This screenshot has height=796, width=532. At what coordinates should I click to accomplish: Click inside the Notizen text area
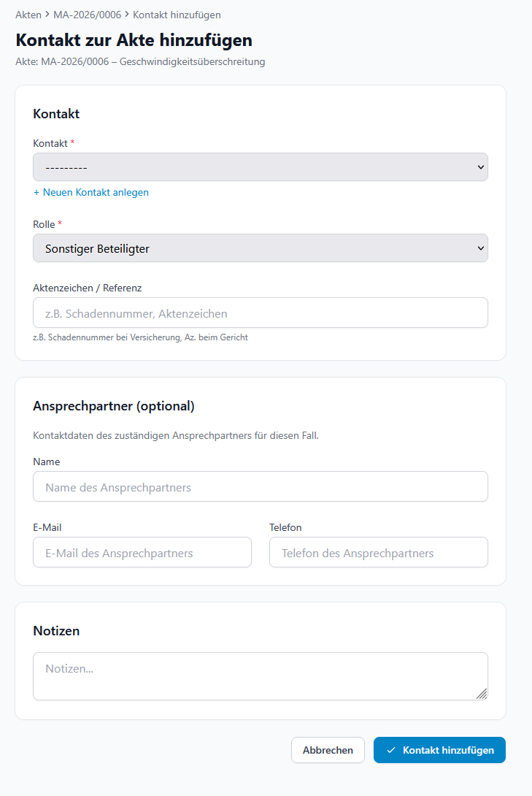pos(260,676)
